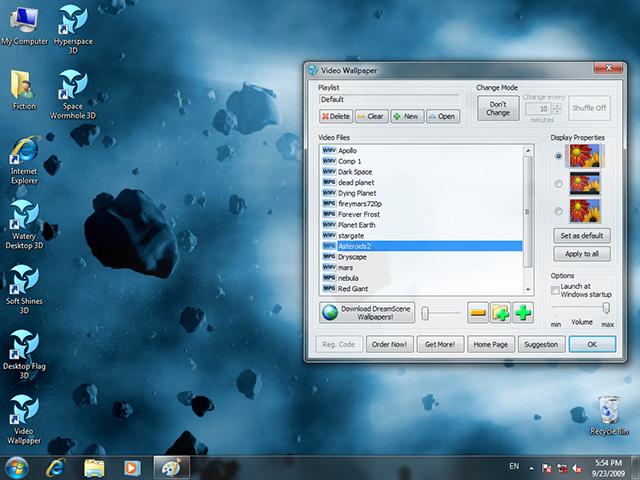This screenshot has height=480, width=640.
Task: Click the Set as default button
Action: click(x=582, y=236)
